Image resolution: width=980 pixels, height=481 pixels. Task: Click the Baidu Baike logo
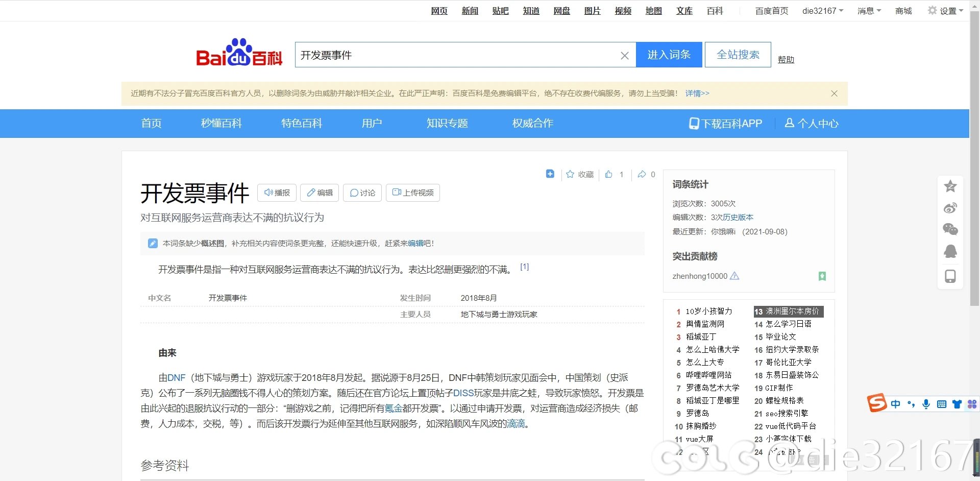pos(239,53)
